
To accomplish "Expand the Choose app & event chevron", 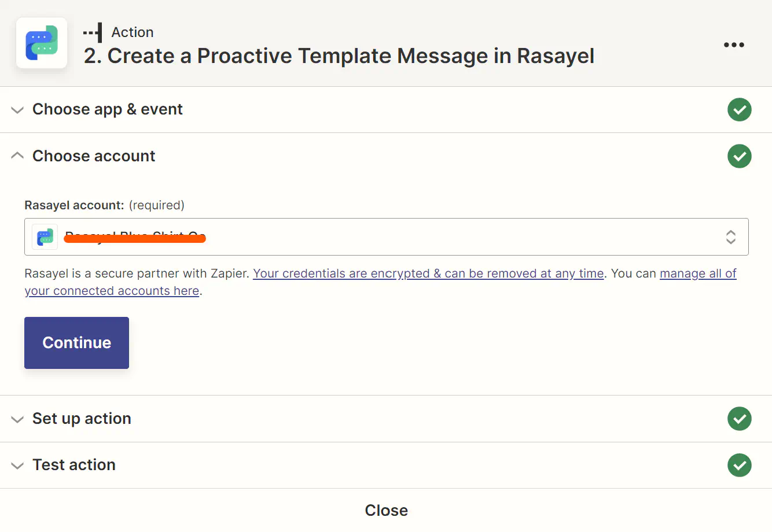I will coord(17,110).
